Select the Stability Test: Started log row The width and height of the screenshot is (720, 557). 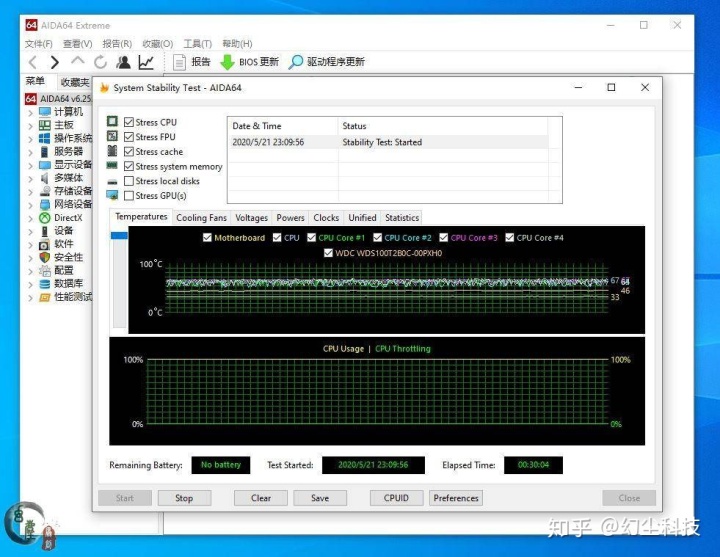389,142
